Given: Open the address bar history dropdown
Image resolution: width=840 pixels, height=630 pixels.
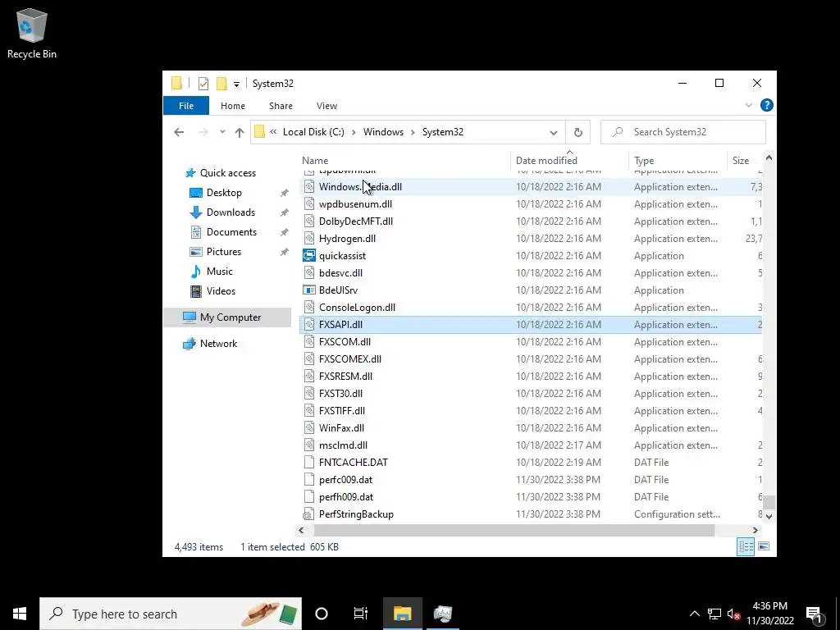Looking at the screenshot, I should (x=554, y=132).
